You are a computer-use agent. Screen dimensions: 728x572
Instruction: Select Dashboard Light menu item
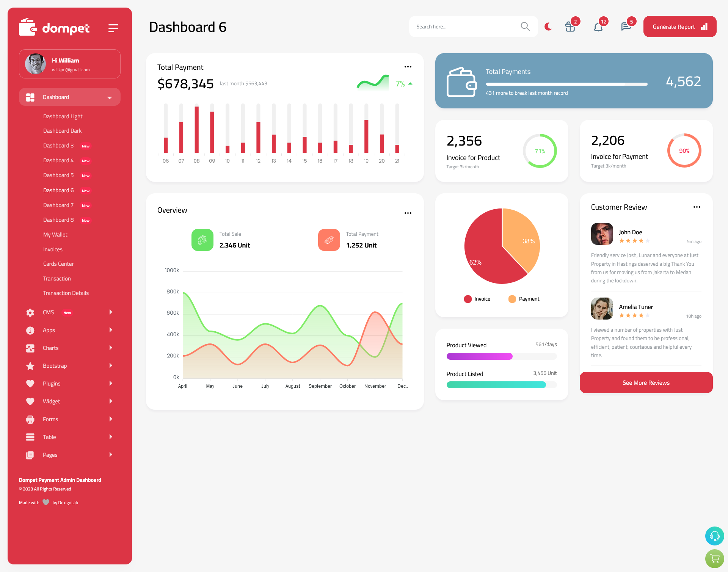62,116
